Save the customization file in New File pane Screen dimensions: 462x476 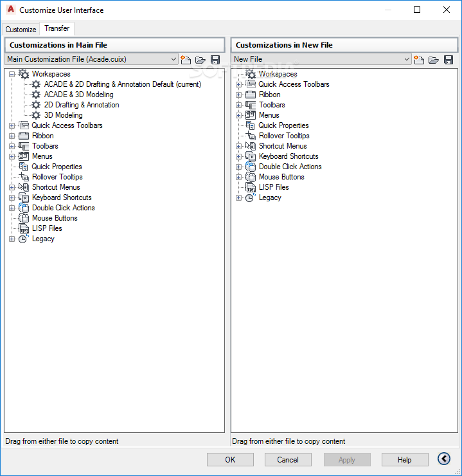449,60
